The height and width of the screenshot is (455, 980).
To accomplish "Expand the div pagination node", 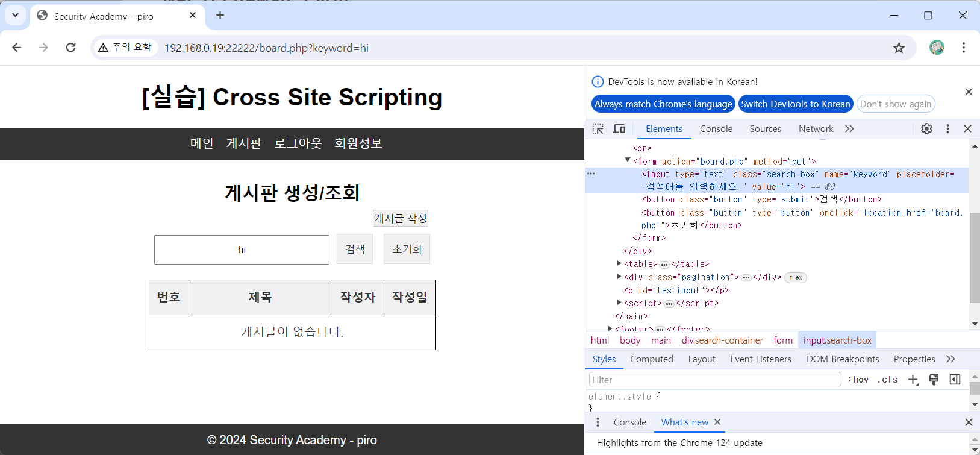I will click(x=619, y=277).
